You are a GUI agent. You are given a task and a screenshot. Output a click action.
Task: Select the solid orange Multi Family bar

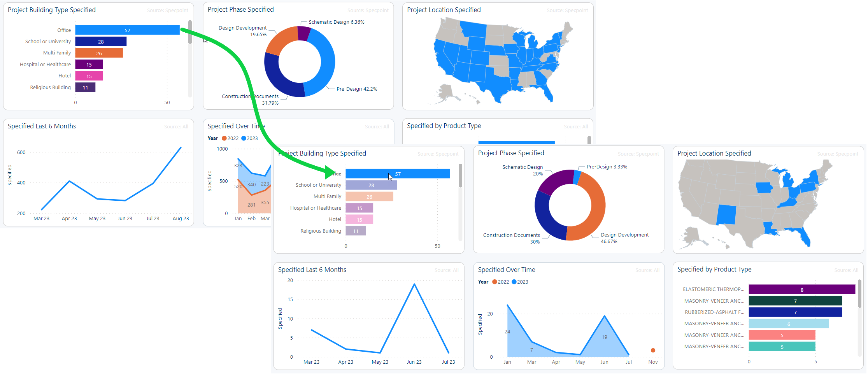pyautogui.click(x=99, y=53)
